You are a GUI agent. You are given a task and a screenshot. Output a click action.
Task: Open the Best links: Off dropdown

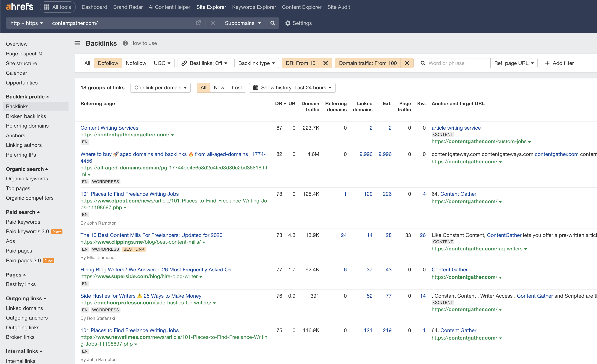click(x=204, y=63)
